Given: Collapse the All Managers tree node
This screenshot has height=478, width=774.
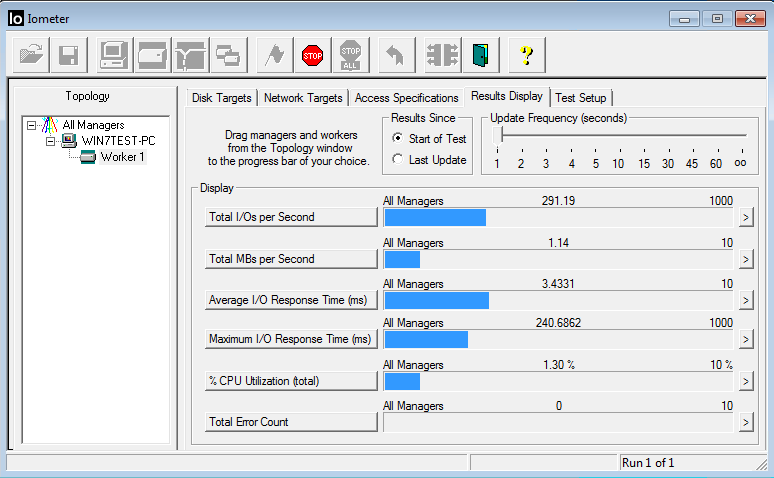Looking at the screenshot, I should coord(32,125).
